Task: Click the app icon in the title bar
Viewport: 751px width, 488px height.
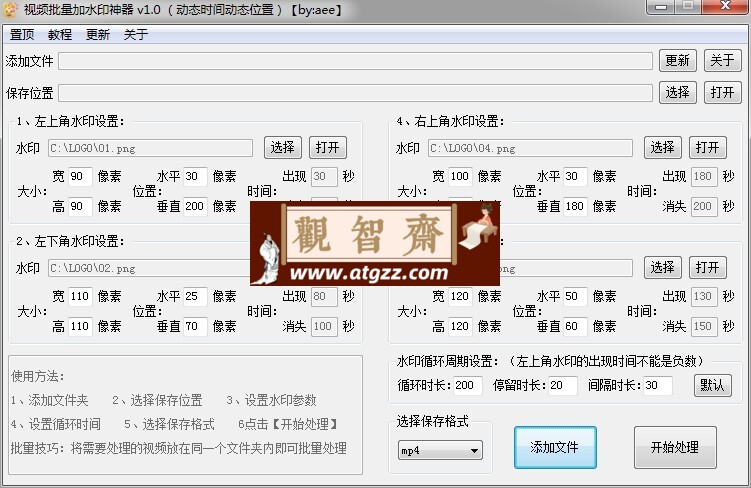Action: point(11,10)
